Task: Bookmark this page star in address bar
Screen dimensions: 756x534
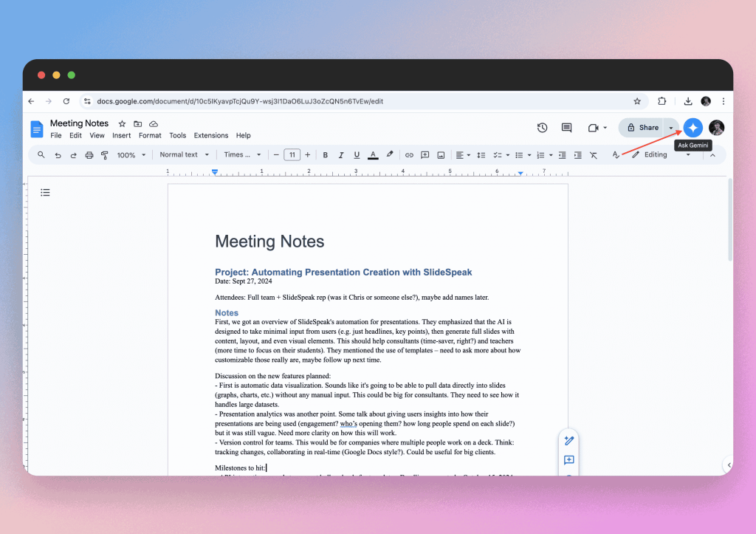Action: pos(637,101)
